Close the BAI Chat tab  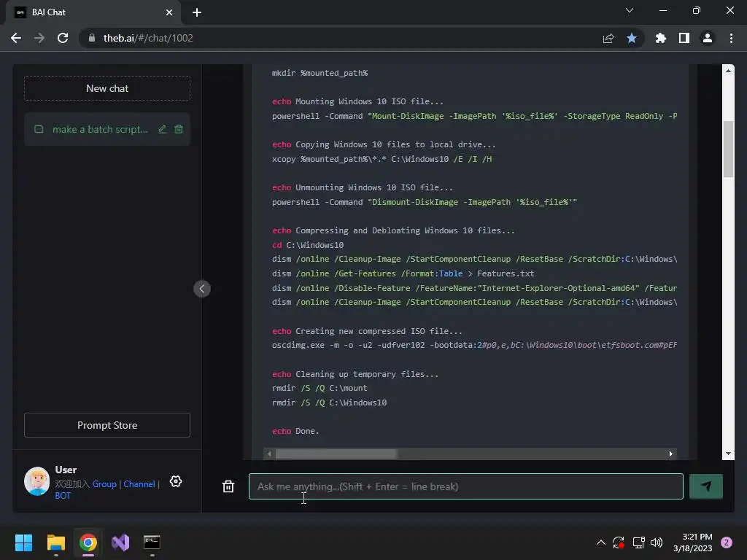point(169,12)
